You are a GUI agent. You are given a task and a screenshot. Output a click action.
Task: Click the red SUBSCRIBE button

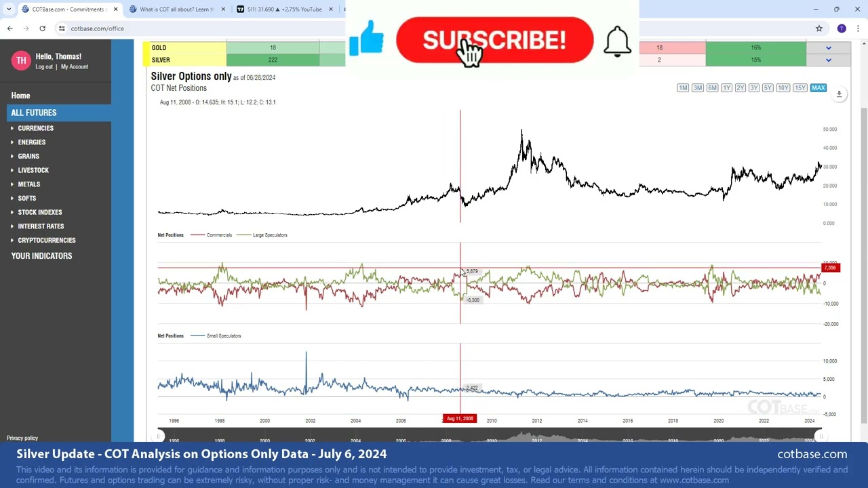tap(494, 40)
